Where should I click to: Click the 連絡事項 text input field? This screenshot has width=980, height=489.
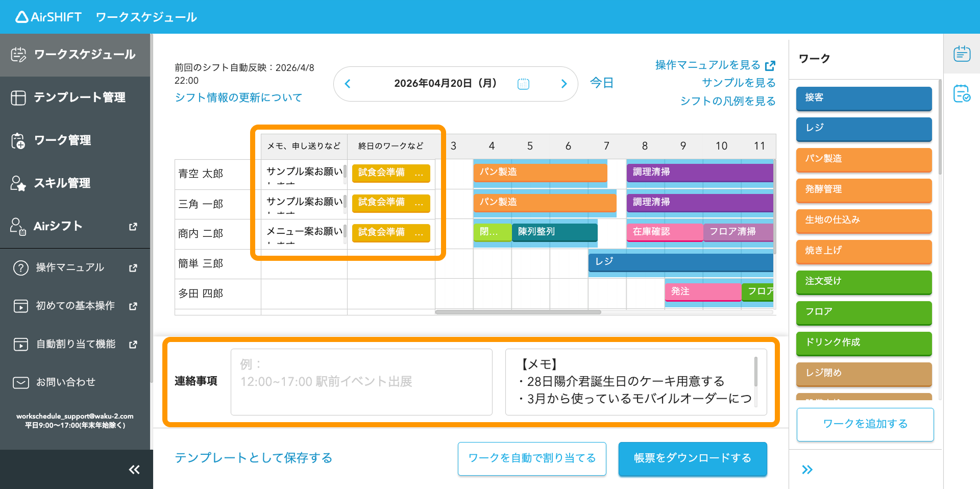click(361, 382)
